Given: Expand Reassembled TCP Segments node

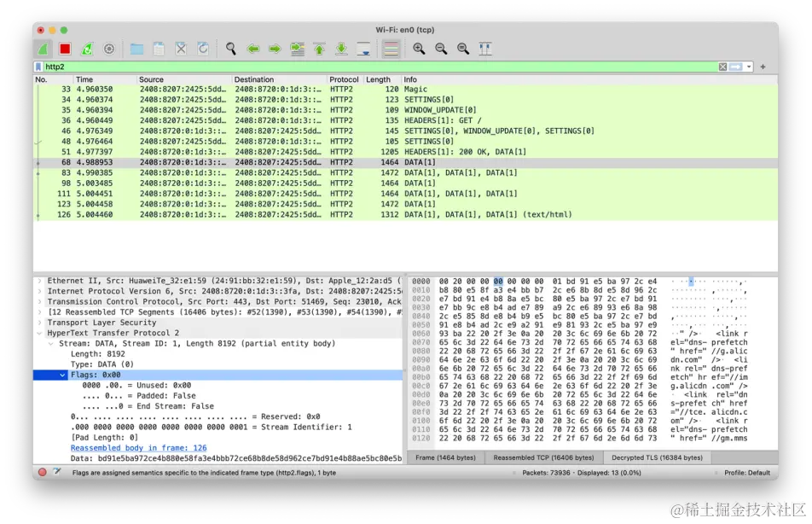Looking at the screenshot, I should [40, 312].
